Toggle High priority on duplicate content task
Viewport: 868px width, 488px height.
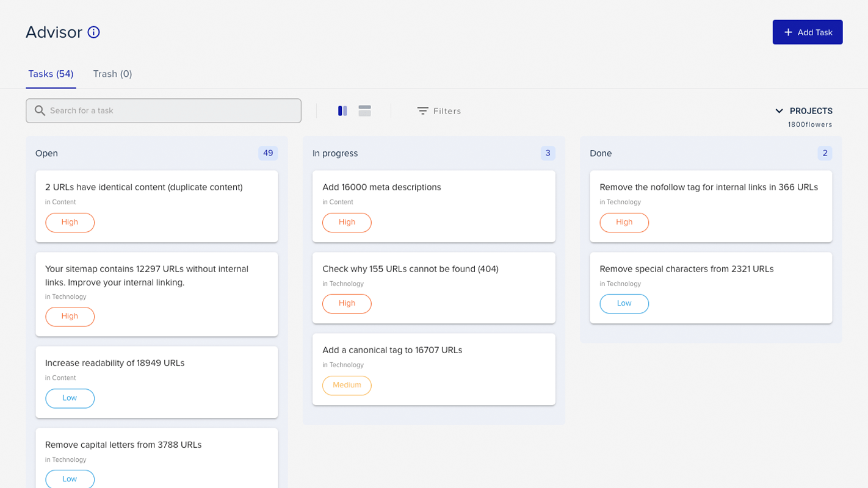70,223
